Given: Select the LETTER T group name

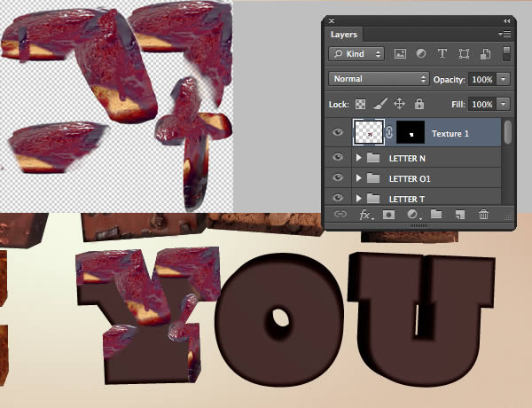Looking at the screenshot, I should pos(406,199).
